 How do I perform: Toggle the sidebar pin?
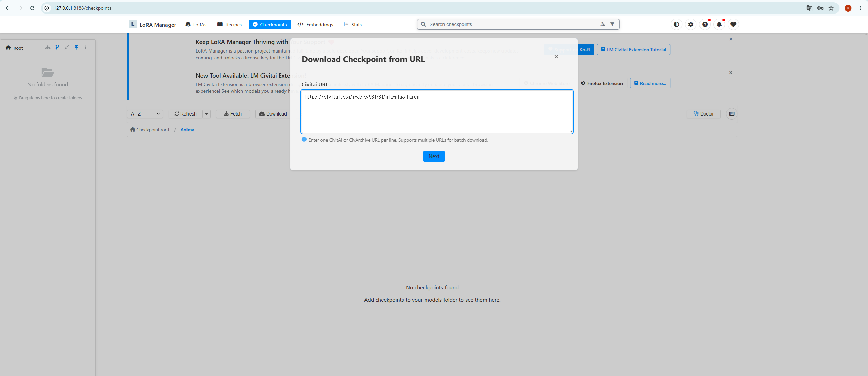[x=76, y=48]
